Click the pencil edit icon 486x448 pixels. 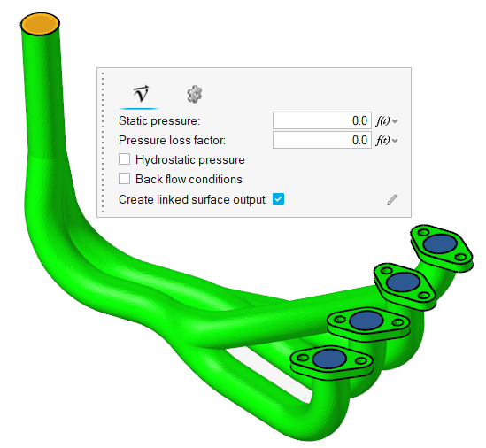tap(392, 200)
